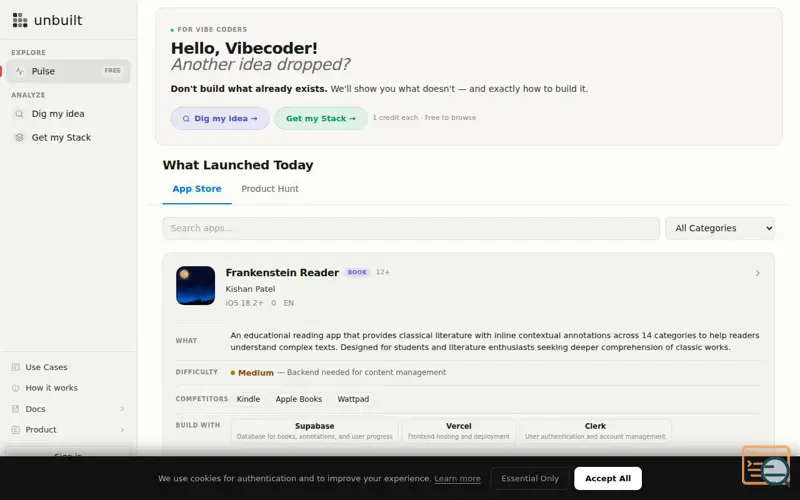Click the Docs page icon
The width and height of the screenshot is (800, 500).
tap(15, 409)
